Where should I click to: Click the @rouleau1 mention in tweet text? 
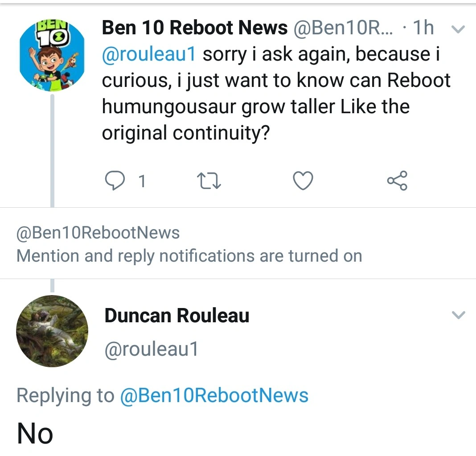click(149, 54)
